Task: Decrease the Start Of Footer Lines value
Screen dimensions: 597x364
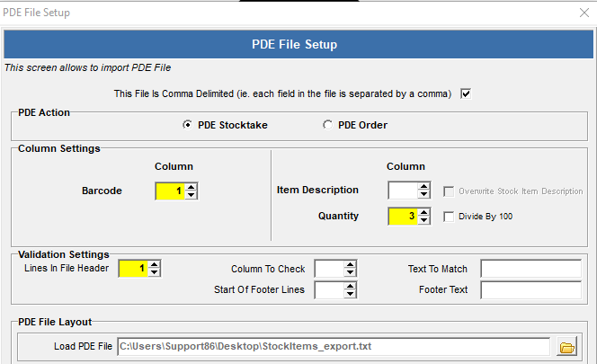Action: click(x=351, y=294)
